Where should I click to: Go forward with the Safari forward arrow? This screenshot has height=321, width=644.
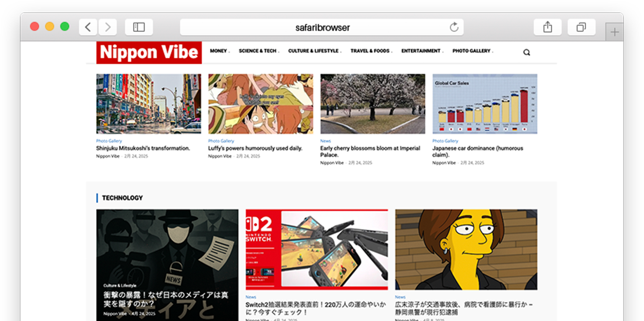108,27
